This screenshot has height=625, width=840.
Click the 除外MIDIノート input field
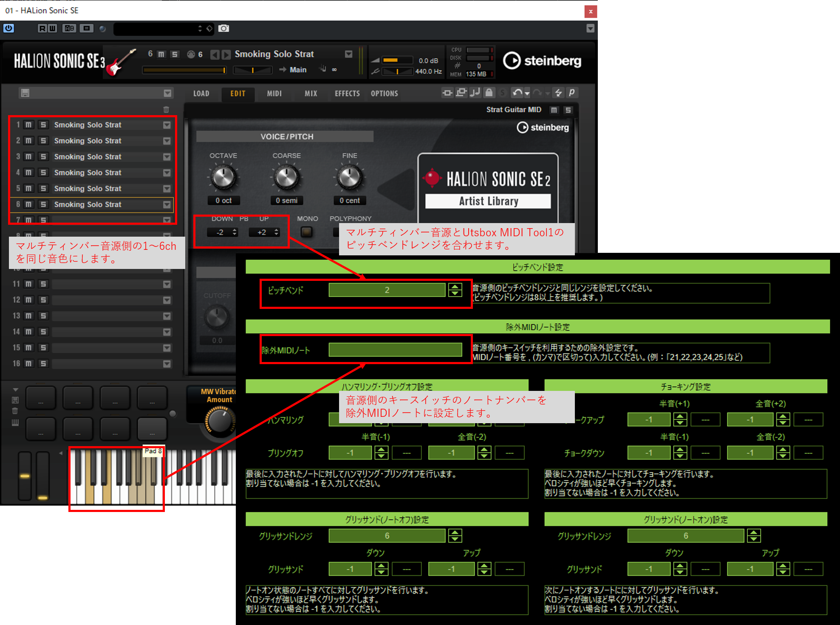395,350
